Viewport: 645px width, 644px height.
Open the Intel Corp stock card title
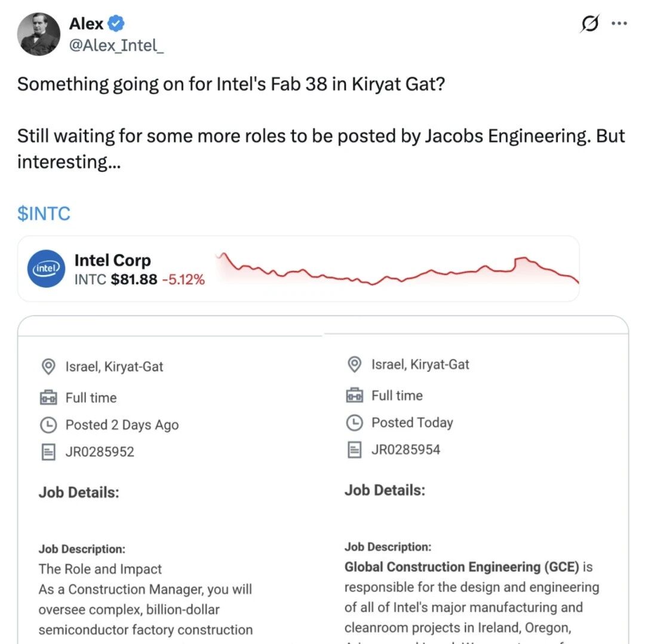[x=112, y=260]
